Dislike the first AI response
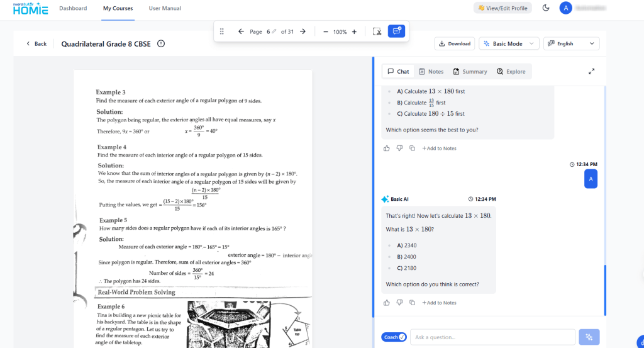The height and width of the screenshot is (348, 644). 399,149
